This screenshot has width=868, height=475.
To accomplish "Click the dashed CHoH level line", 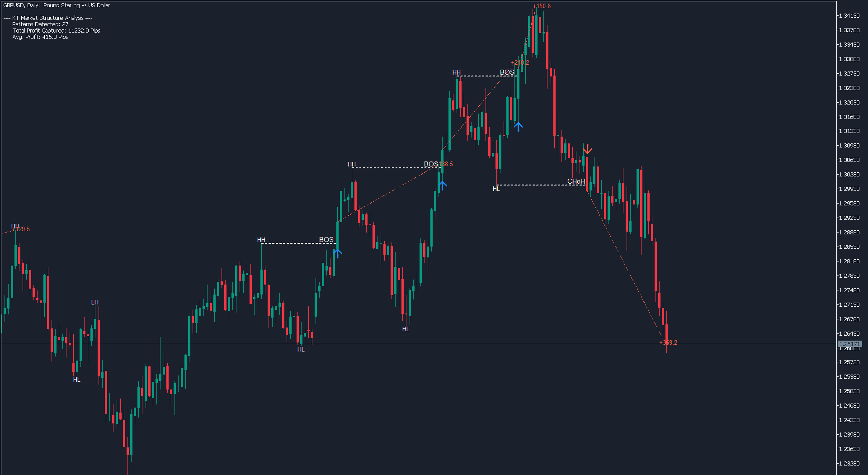I will [542, 185].
